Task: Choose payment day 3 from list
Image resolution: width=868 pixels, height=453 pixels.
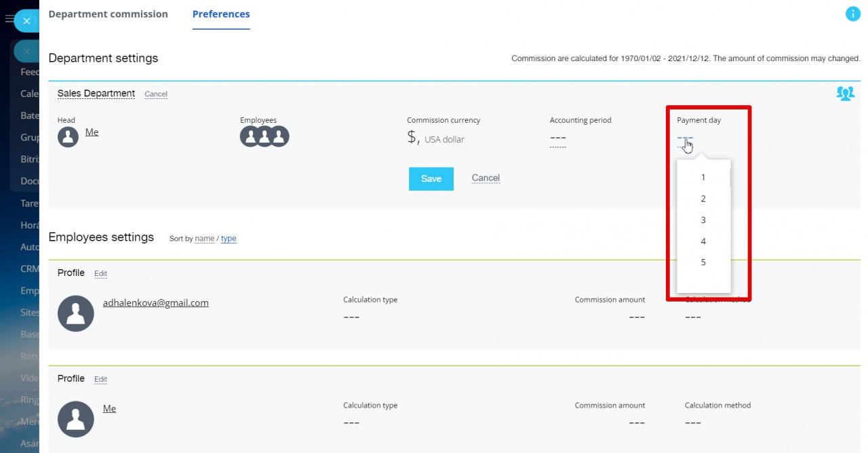Action: tap(703, 220)
